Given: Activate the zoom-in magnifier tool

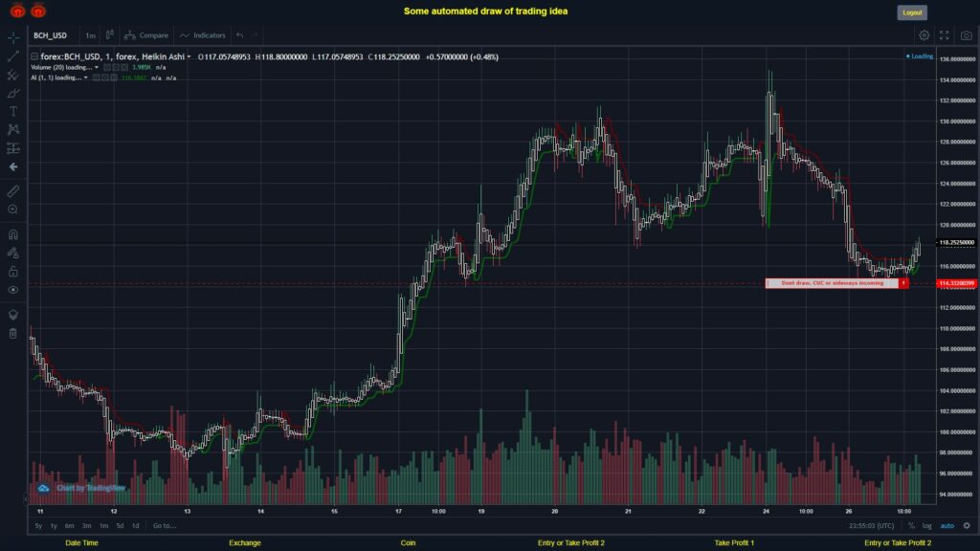Looking at the screenshot, I should coord(13,209).
